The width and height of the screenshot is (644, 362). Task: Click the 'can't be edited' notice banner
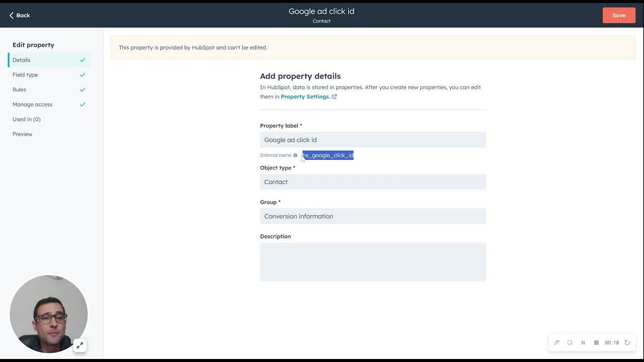373,48
